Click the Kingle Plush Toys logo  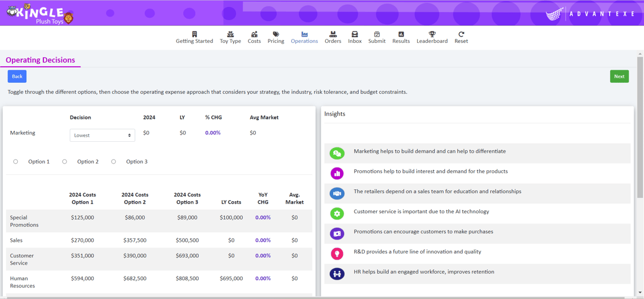(40, 13)
